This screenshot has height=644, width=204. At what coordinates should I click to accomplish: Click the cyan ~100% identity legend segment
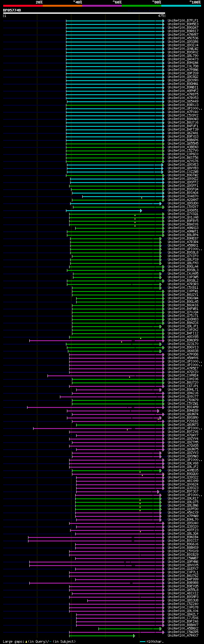(x=181, y=6)
